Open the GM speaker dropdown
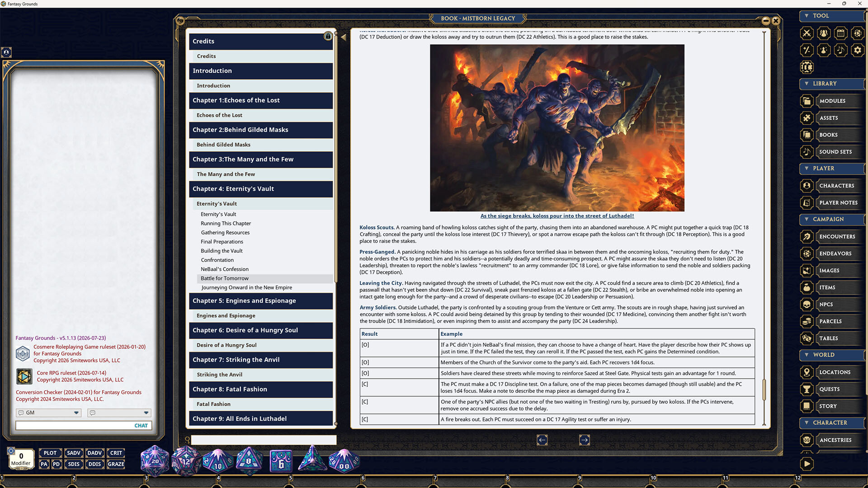This screenshot has width=868, height=488. tap(49, 413)
